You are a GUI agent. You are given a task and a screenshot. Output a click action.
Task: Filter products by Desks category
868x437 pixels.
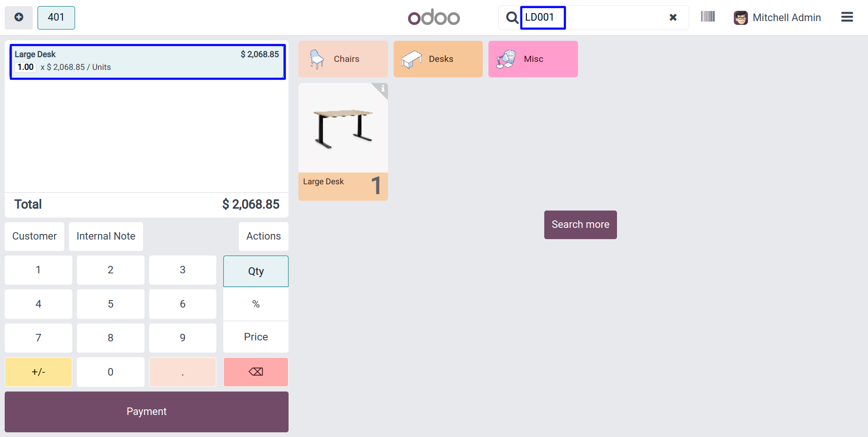pyautogui.click(x=438, y=59)
